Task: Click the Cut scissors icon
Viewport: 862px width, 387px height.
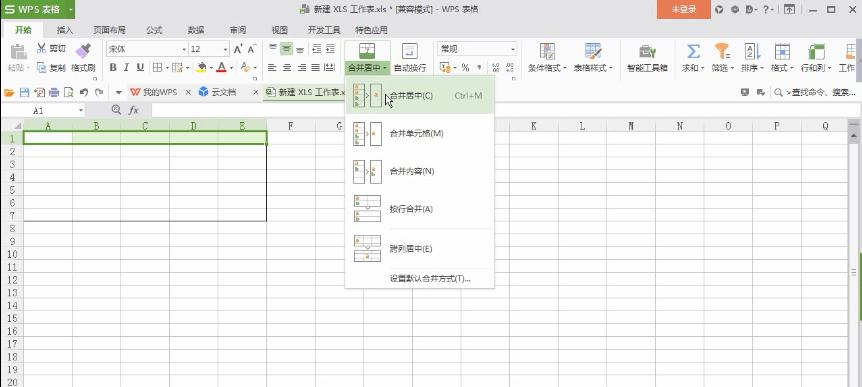Action: pyautogui.click(x=42, y=48)
